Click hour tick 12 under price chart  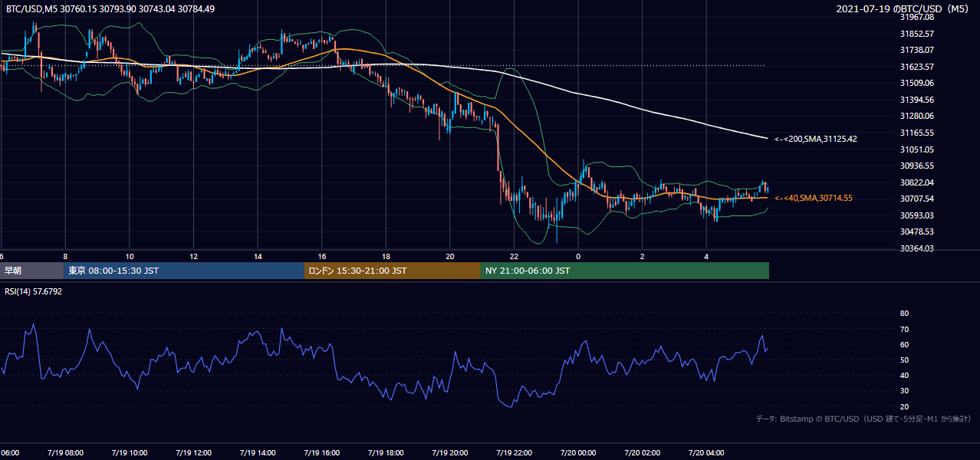point(193,256)
